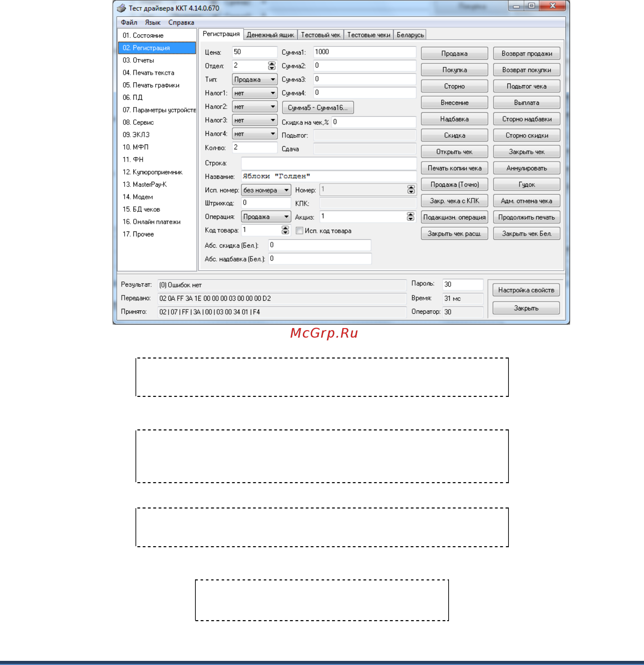This screenshot has width=644, height=665.
Task: Click the 'Гудок' button
Action: coord(527,185)
